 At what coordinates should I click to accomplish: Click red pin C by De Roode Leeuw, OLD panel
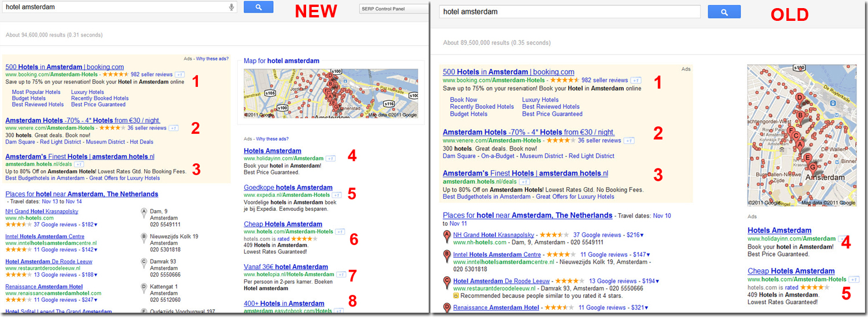pos(447,282)
